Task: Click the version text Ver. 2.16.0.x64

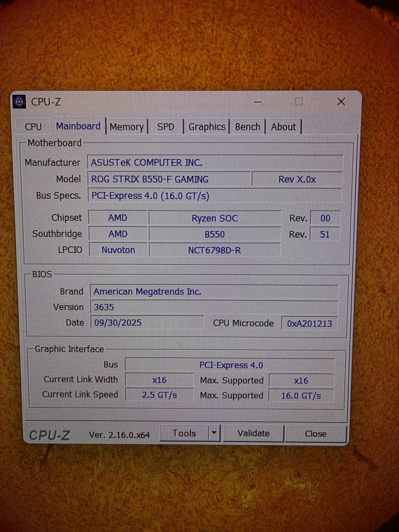Action: click(x=119, y=435)
